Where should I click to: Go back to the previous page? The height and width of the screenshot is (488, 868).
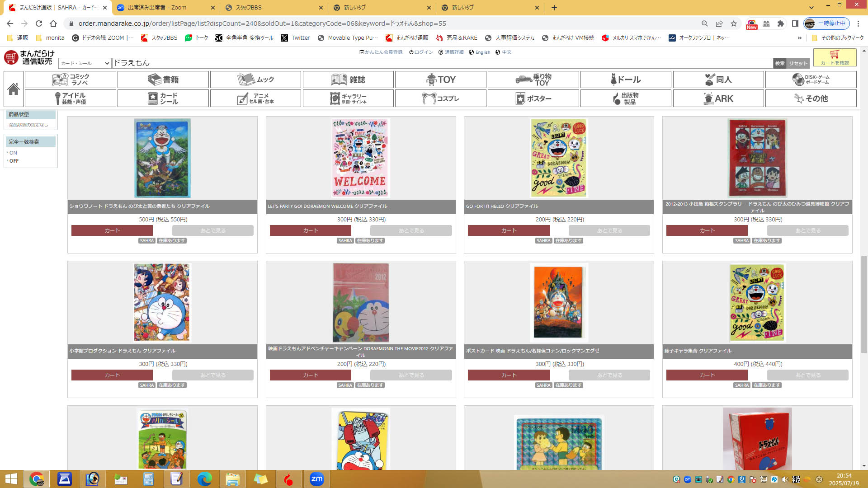point(10,23)
